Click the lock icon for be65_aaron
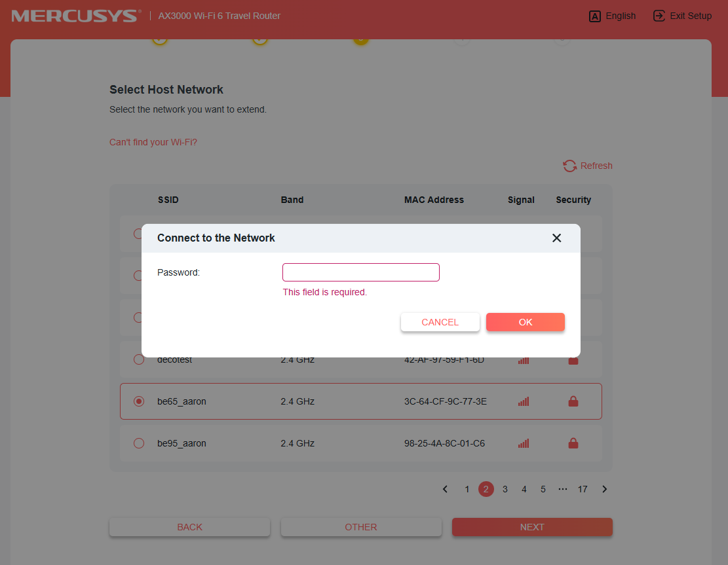 point(573,401)
